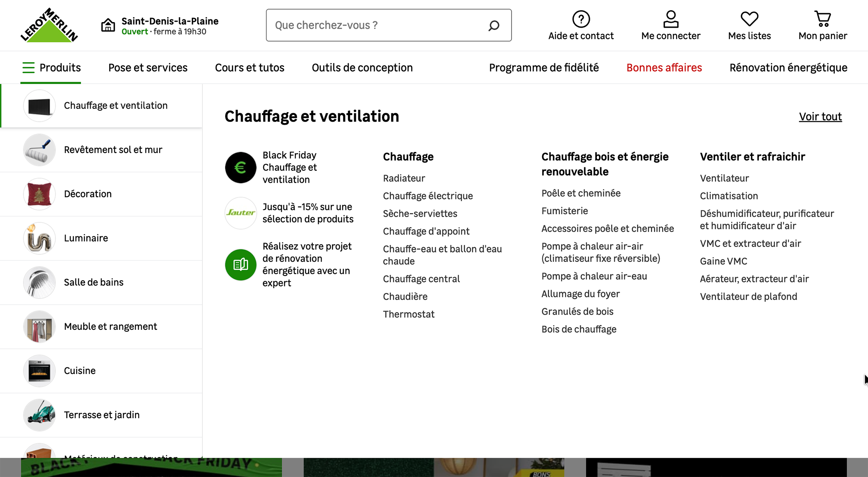Click the search magnifier icon

(492, 25)
